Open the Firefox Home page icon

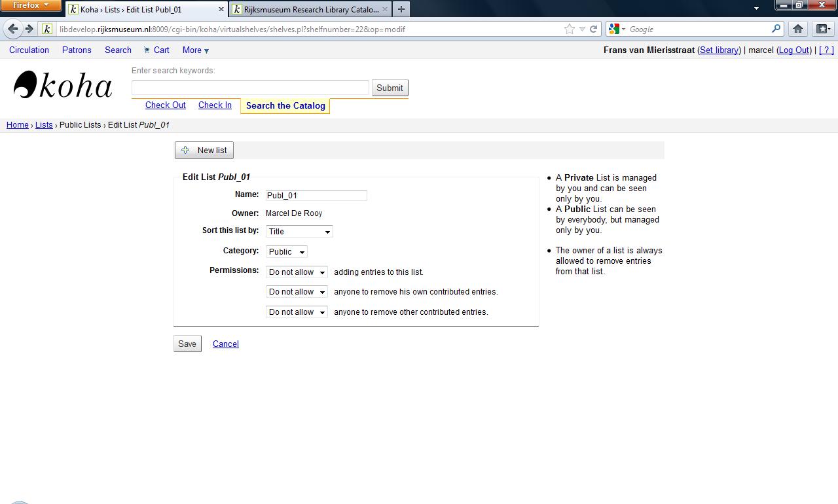(x=797, y=29)
